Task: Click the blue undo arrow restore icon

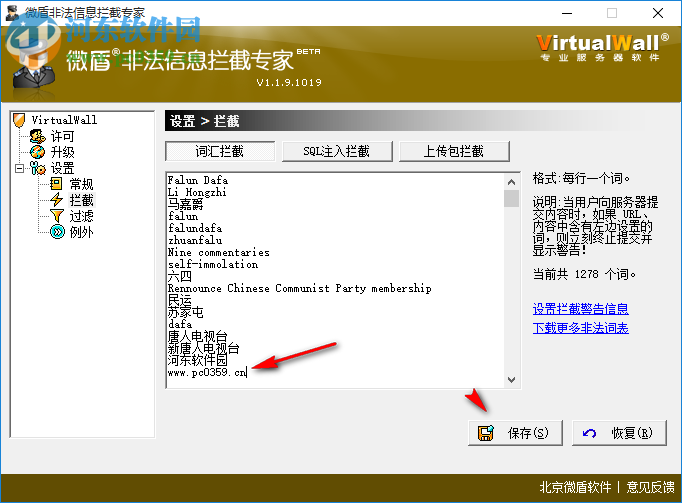Action: [589, 433]
